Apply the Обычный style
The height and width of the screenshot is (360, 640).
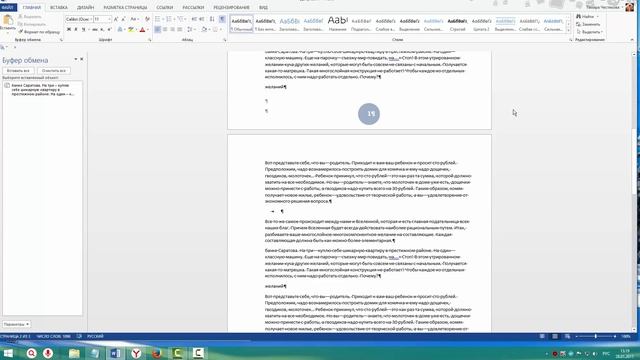242,24
